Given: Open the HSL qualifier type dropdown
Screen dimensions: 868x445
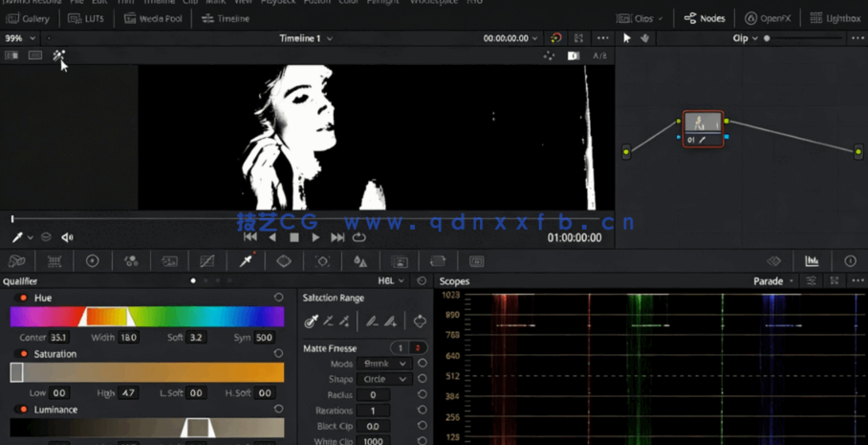Looking at the screenshot, I should tap(391, 281).
